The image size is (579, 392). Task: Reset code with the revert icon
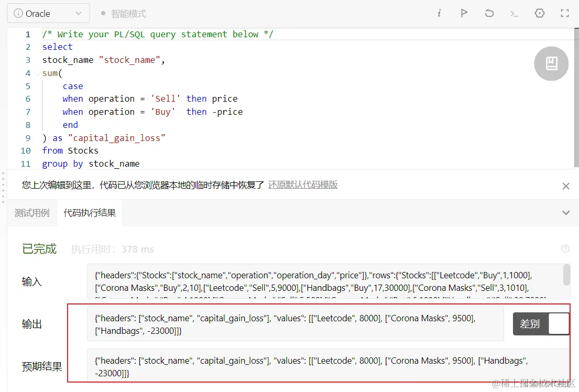point(489,13)
